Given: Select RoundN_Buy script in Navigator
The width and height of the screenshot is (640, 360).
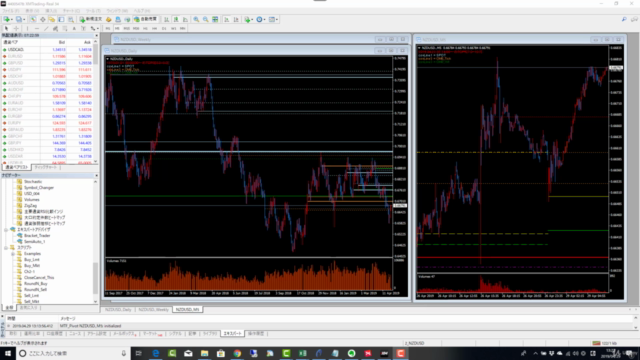Looking at the screenshot, I should pos(36,284).
